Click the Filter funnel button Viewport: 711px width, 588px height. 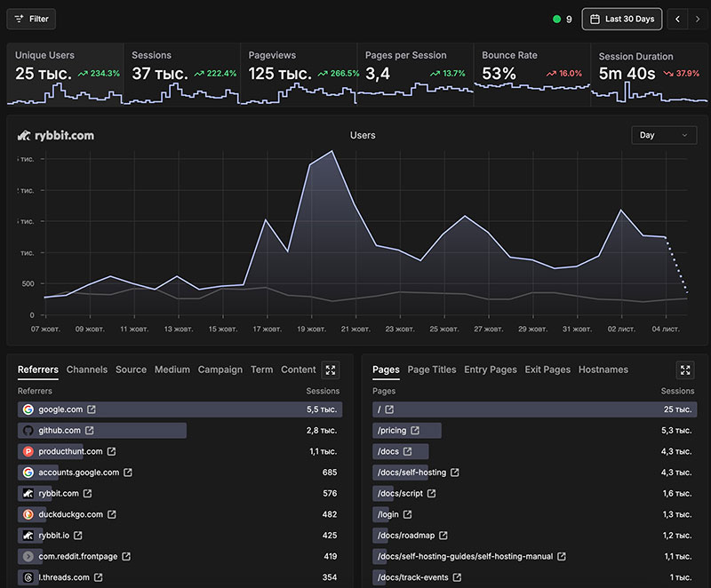[31, 19]
